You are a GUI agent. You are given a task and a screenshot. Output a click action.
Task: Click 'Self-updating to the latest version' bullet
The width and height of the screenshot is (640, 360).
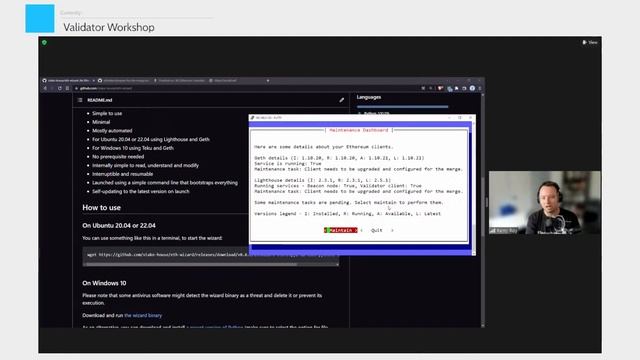(141, 191)
